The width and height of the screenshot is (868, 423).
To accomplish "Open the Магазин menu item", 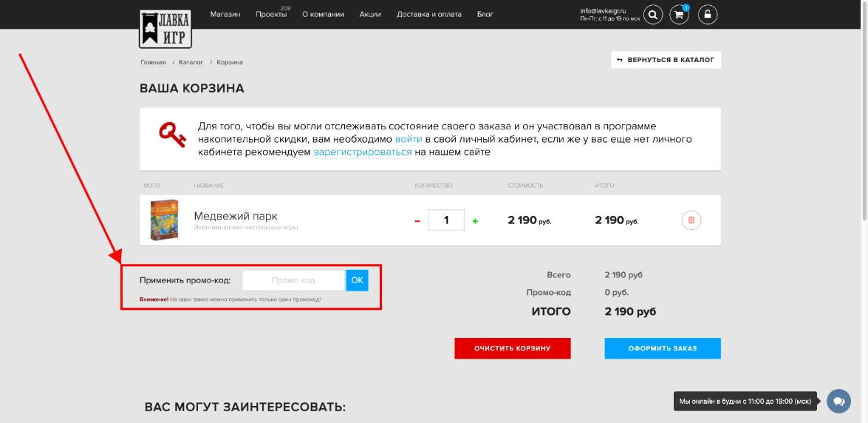I will pos(225,14).
